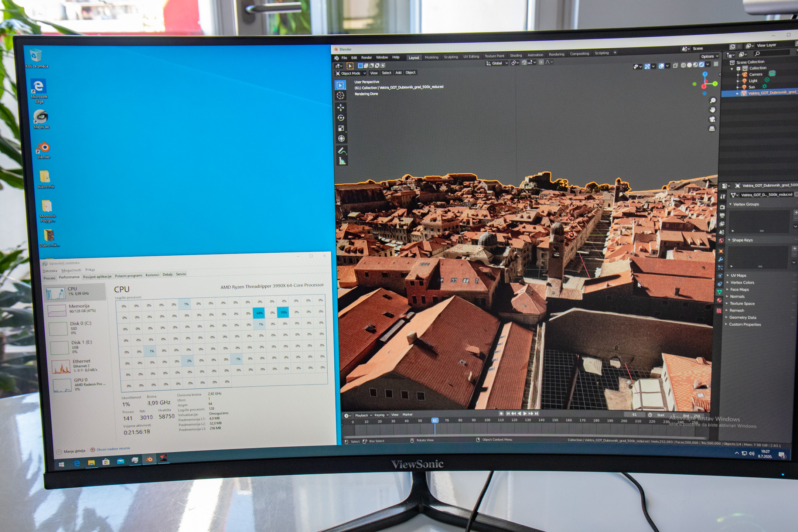
Task: Toggle the viewport overlays button
Action: coord(661,66)
